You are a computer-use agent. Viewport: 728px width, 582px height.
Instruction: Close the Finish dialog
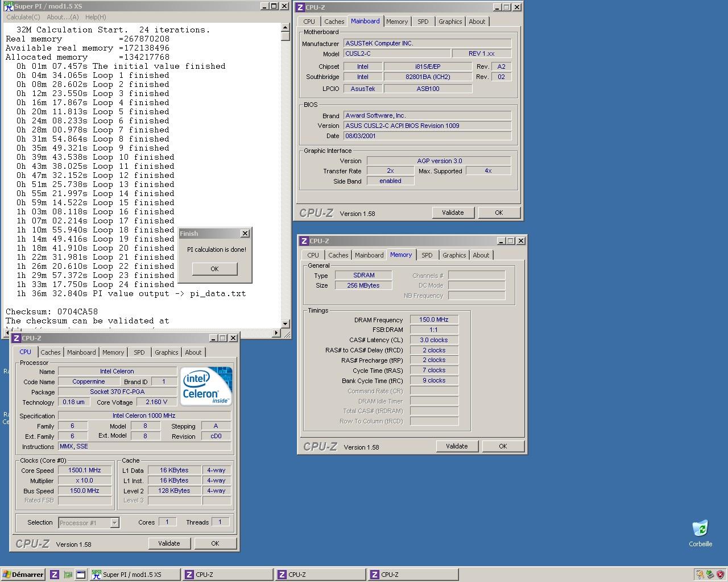click(x=245, y=234)
